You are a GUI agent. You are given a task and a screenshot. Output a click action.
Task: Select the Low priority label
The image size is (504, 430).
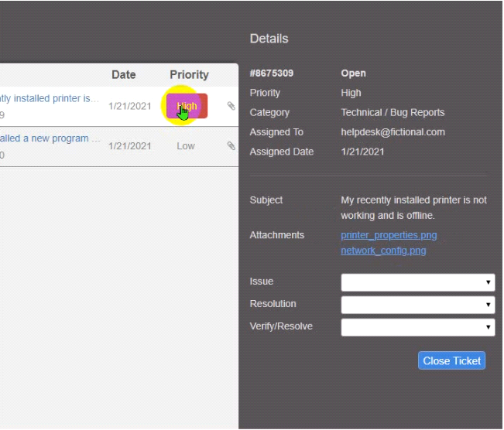pos(186,146)
